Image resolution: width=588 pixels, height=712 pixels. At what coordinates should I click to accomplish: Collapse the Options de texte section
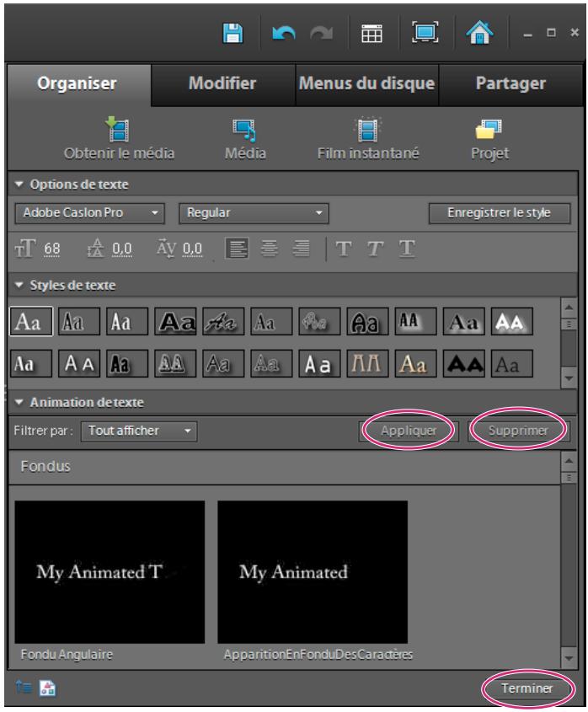pyautogui.click(x=19, y=185)
